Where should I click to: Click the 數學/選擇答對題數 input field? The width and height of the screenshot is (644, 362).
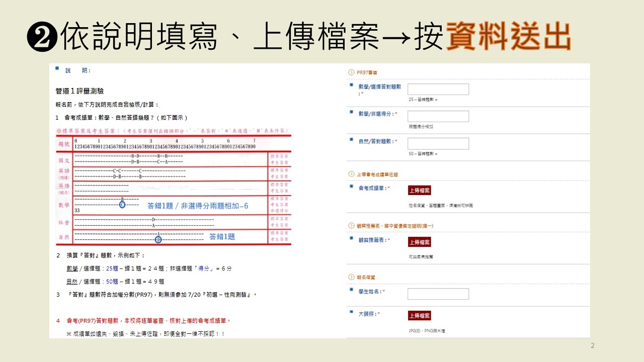(x=438, y=89)
